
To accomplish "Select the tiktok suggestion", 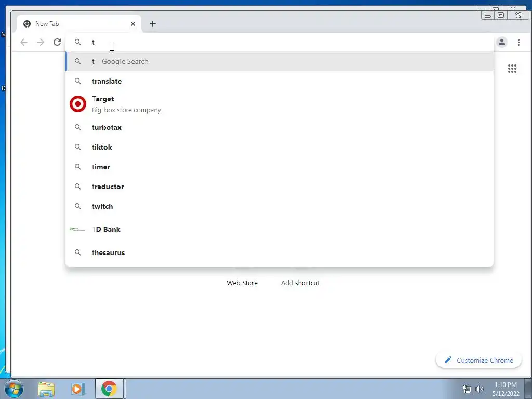I will coord(280,147).
